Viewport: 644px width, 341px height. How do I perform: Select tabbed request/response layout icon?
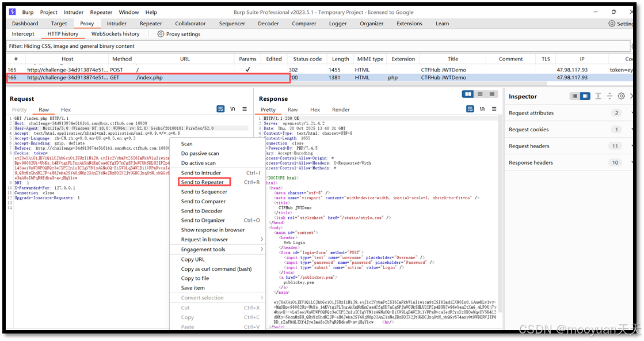coord(491,94)
